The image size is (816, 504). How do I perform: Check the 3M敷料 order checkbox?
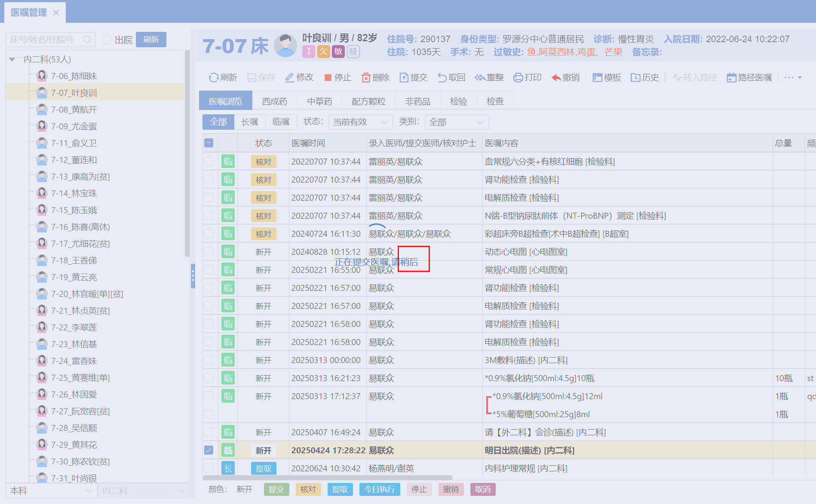click(x=209, y=360)
